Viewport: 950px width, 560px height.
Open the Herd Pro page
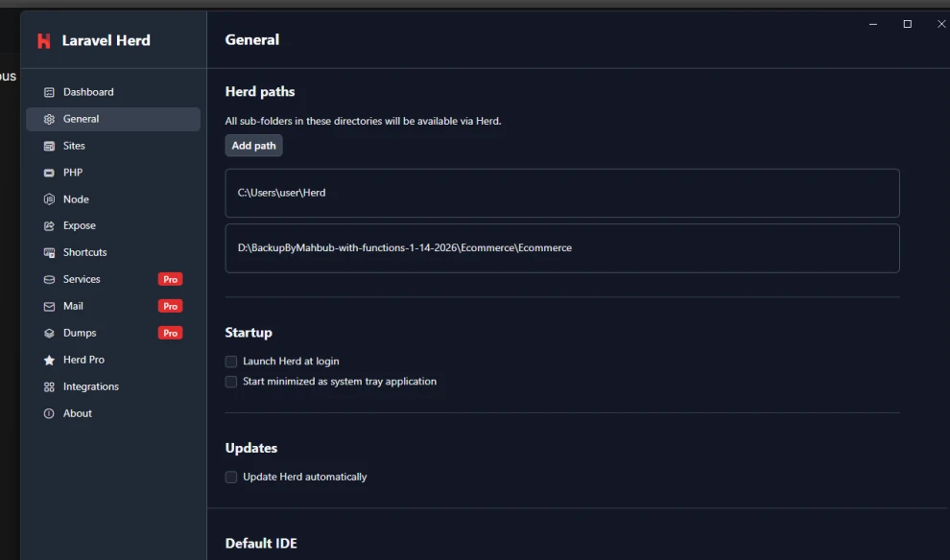(113, 360)
